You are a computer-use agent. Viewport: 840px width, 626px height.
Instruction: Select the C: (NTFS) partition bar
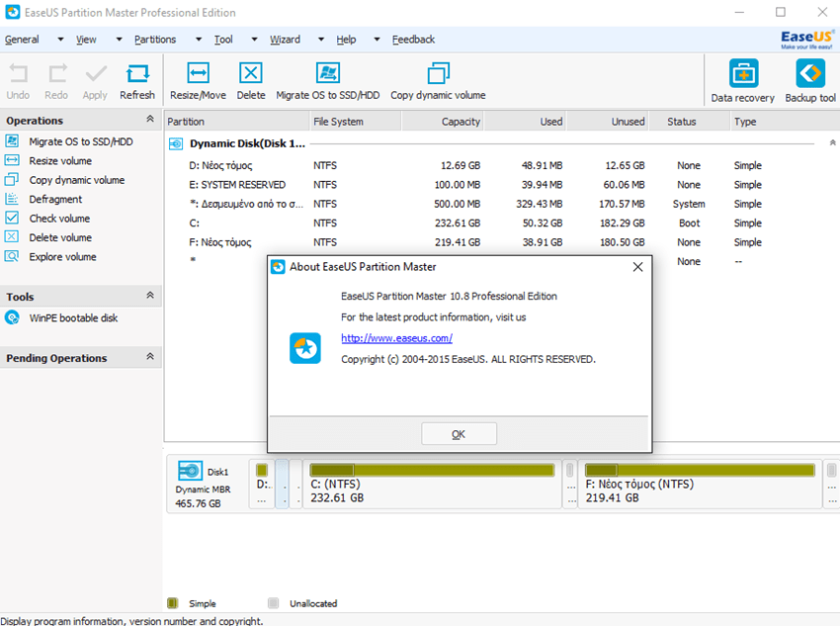(x=433, y=483)
